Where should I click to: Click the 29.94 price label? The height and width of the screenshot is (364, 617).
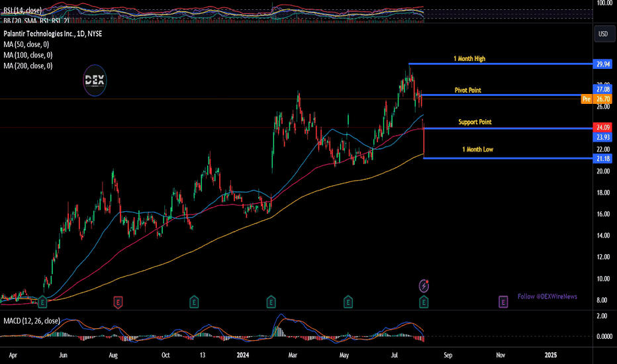click(603, 64)
